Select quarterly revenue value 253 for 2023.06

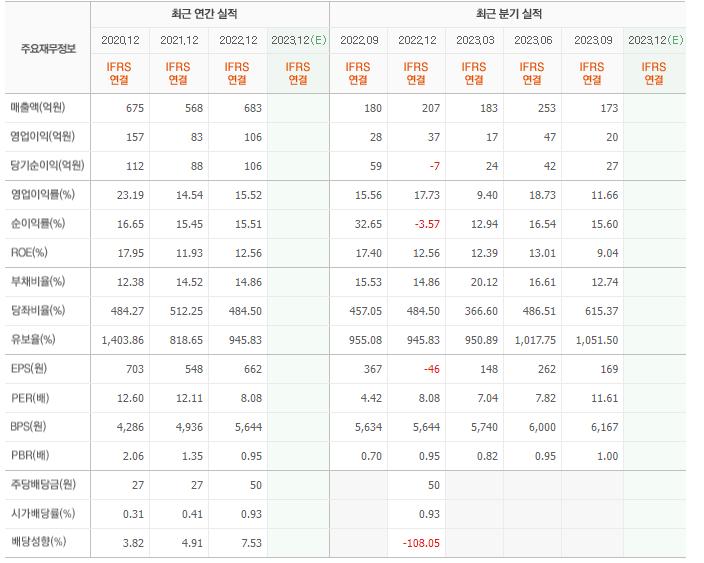pyautogui.click(x=547, y=108)
